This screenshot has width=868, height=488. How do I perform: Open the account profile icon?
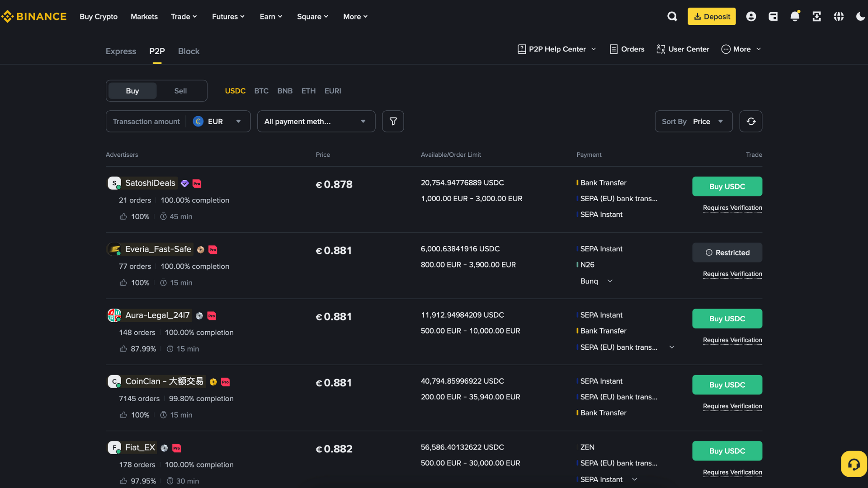[751, 16]
